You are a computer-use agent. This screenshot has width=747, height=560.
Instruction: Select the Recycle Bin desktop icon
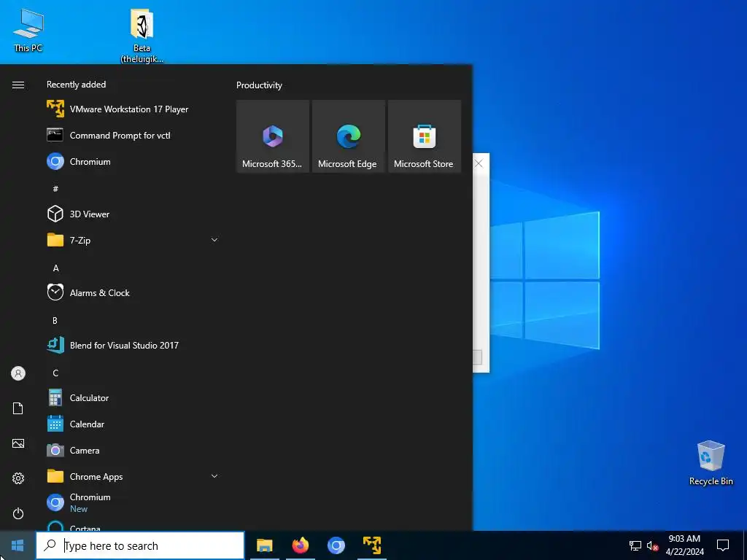711,463
